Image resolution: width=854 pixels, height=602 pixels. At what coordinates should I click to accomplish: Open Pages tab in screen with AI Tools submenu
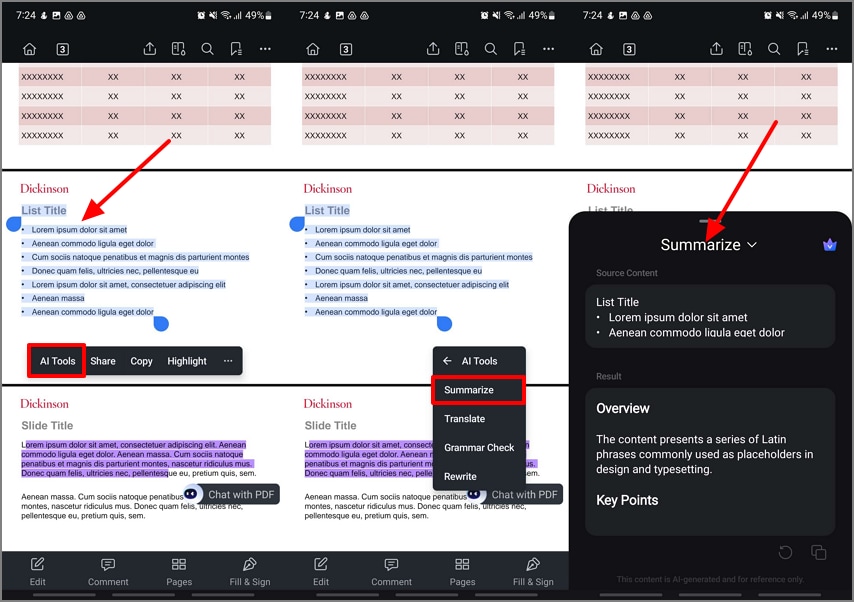[462, 571]
